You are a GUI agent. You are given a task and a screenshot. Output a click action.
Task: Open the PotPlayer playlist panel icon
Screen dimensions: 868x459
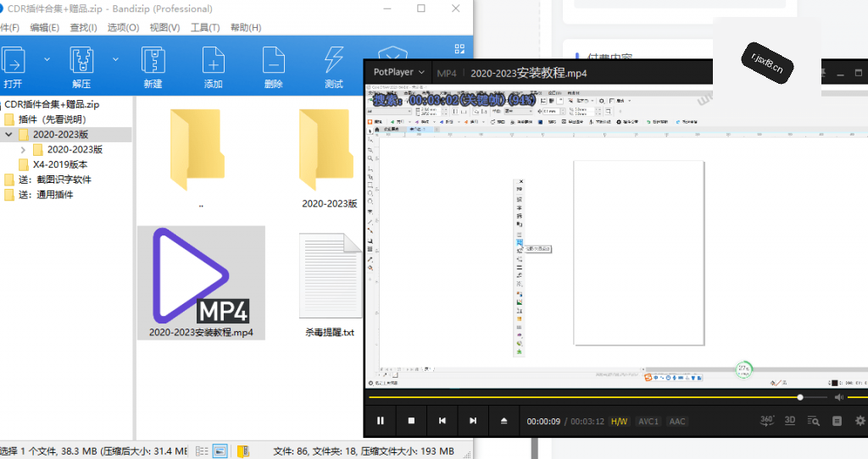(837, 421)
